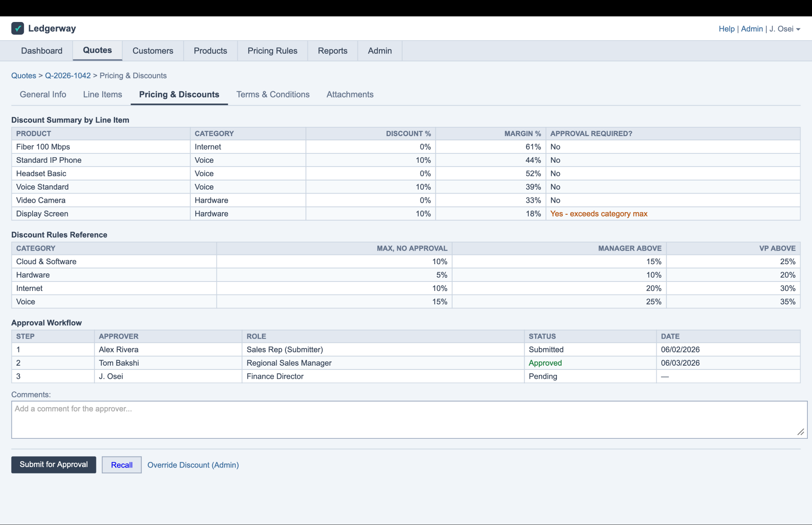
Task: Select the Quotes navigation tab
Action: point(97,50)
